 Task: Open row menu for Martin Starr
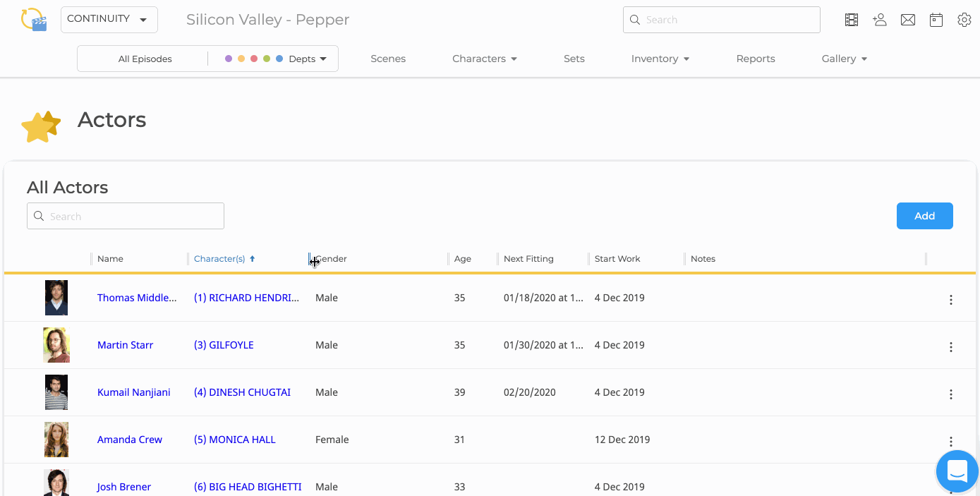pyautogui.click(x=951, y=347)
